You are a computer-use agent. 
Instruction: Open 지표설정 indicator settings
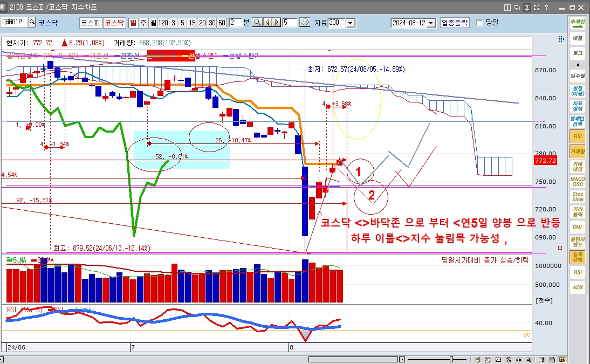pos(578,106)
